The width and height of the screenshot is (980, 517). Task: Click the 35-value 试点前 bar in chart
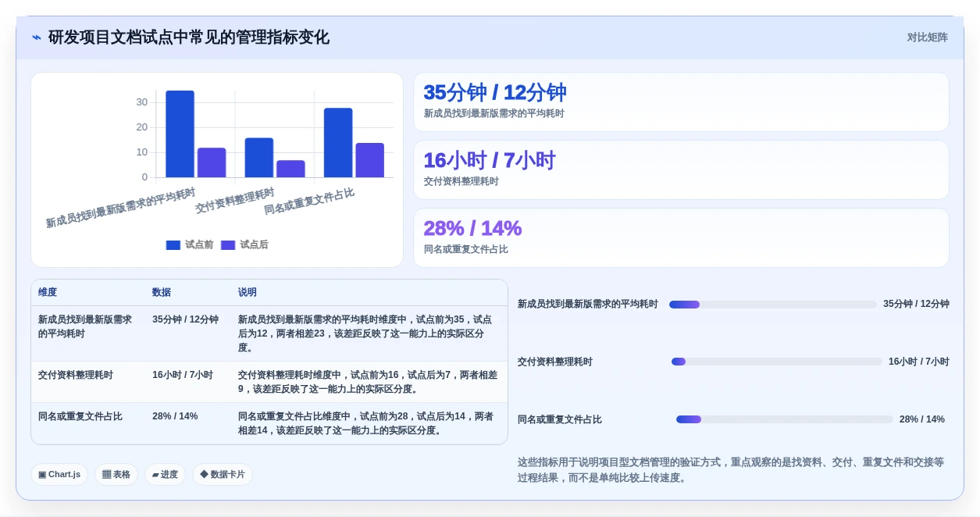[x=180, y=134]
